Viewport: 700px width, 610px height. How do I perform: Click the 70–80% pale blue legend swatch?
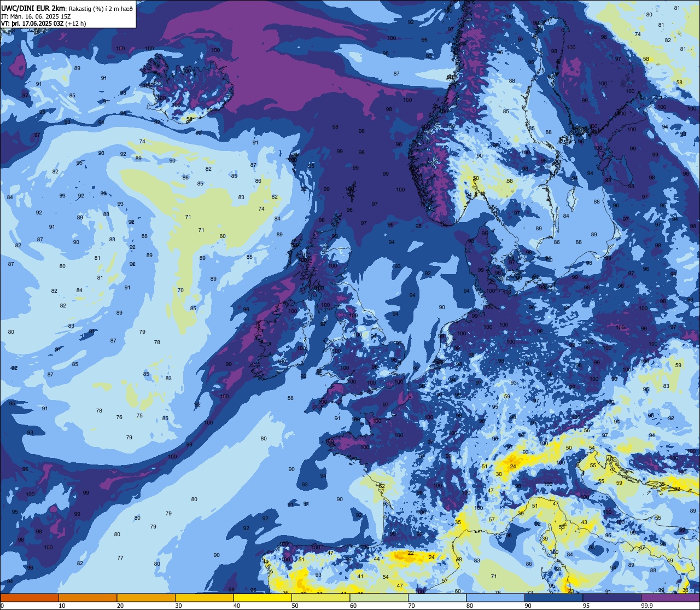[437, 597]
